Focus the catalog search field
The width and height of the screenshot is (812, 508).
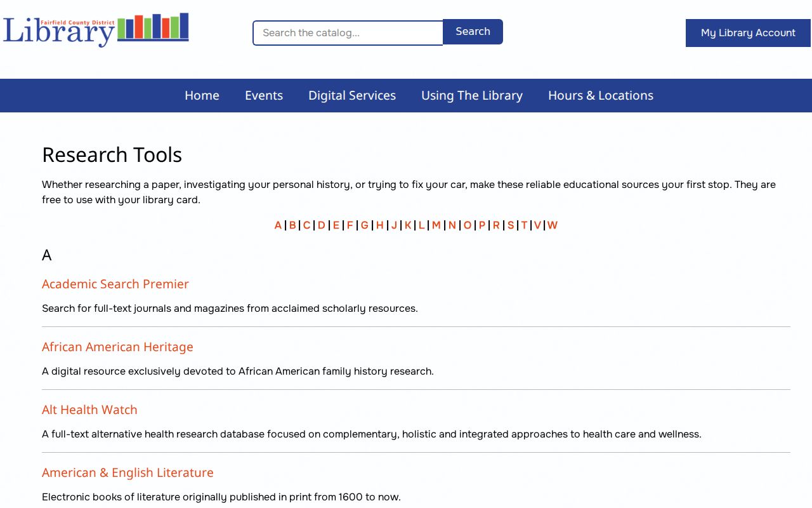348,33
